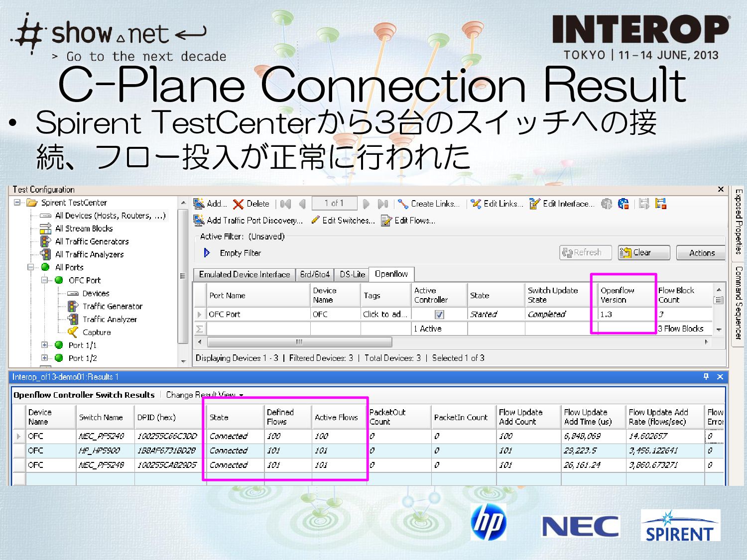Open the Edit Links tool
Screen dimensions: 747x560
coord(497,204)
